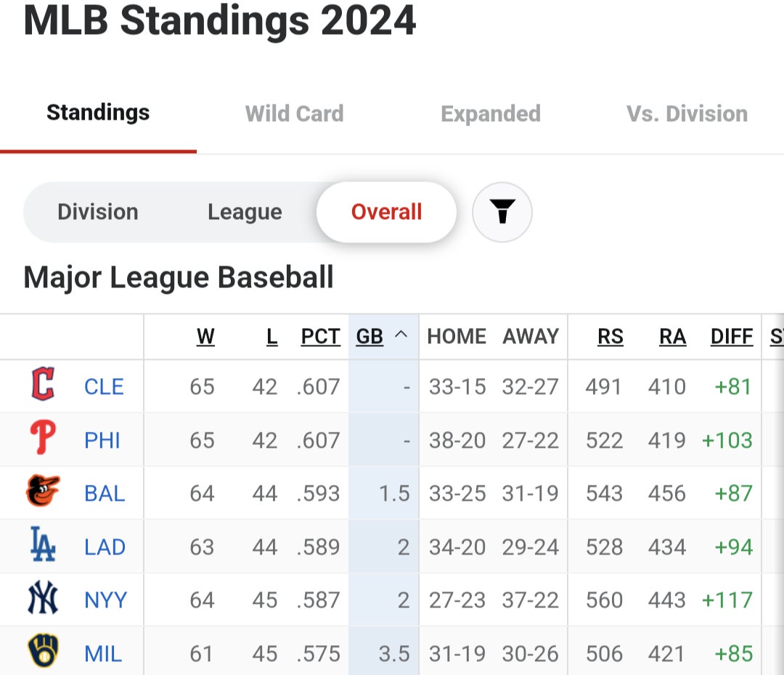This screenshot has width=784, height=675.
Task: Sort table by PCT column
Action: tap(321, 337)
